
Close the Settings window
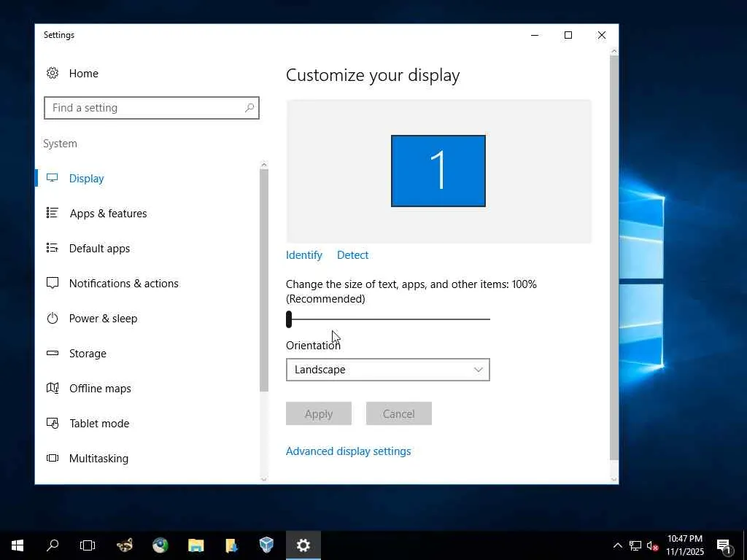tap(602, 35)
